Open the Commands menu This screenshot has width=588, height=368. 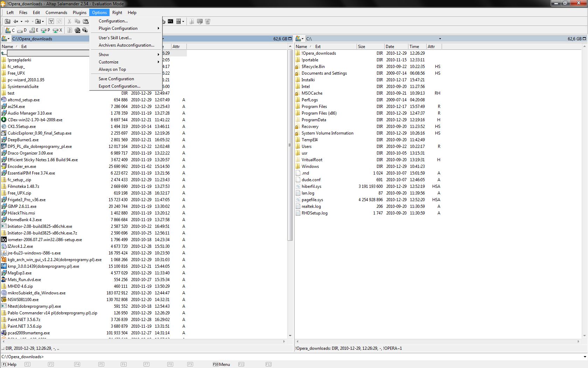click(56, 12)
